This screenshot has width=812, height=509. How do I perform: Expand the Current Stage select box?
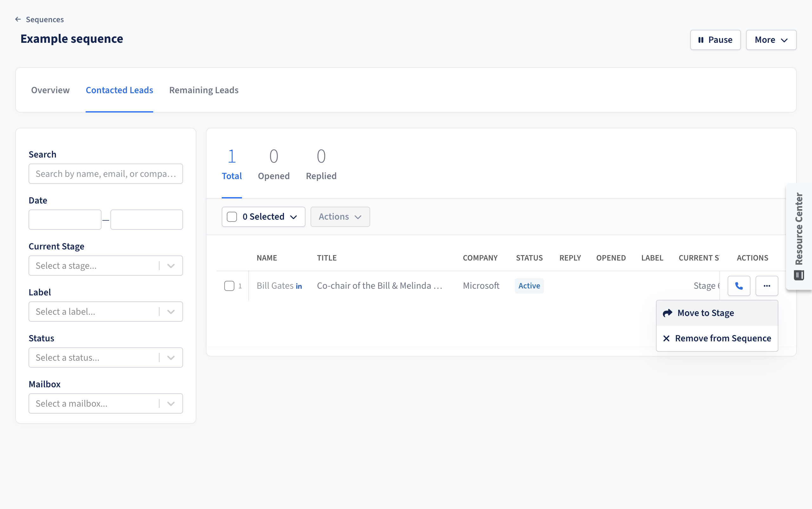click(106, 266)
